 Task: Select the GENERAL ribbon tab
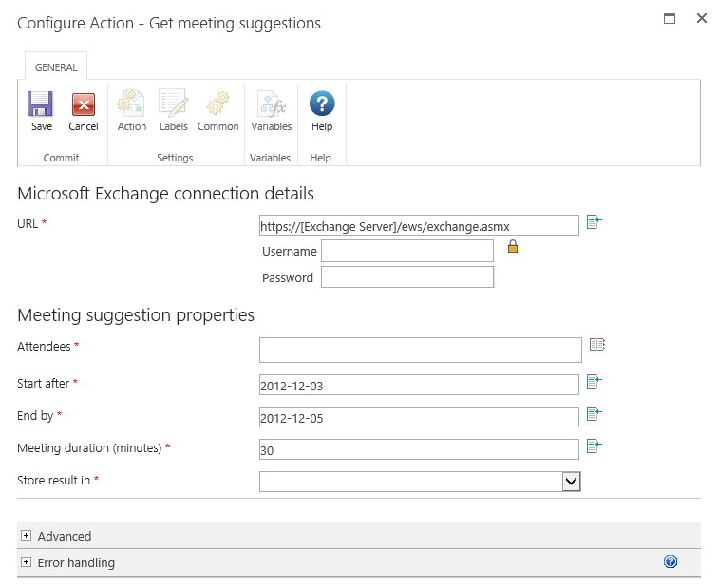point(56,67)
